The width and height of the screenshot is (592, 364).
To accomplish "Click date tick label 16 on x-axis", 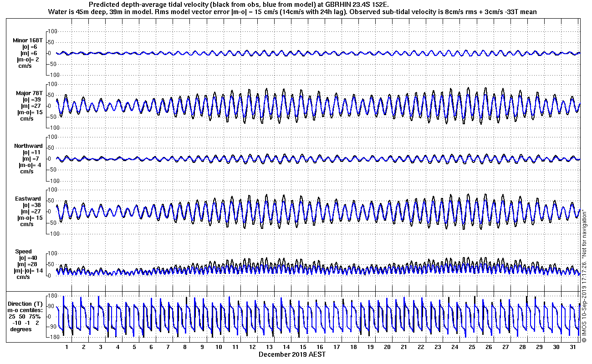I will point(320,347).
